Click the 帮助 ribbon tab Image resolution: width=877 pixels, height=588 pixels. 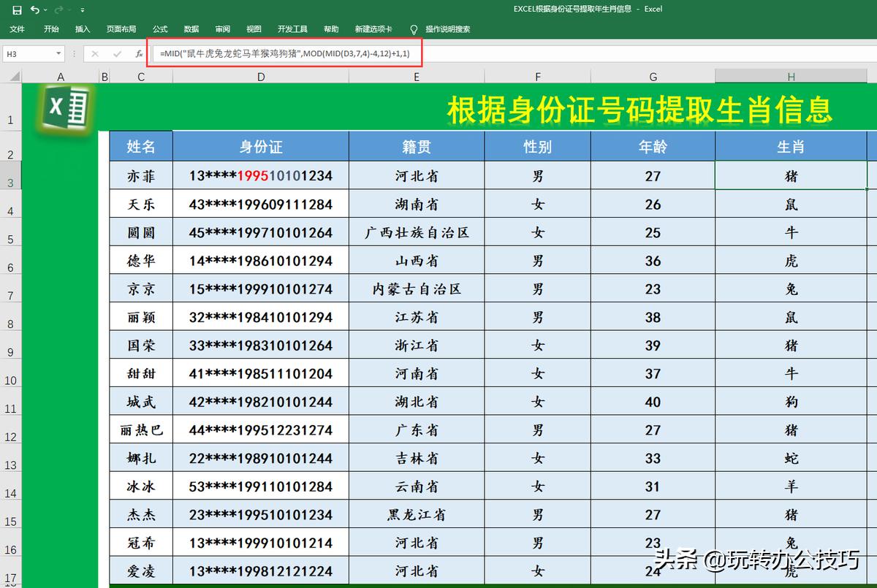(x=330, y=30)
